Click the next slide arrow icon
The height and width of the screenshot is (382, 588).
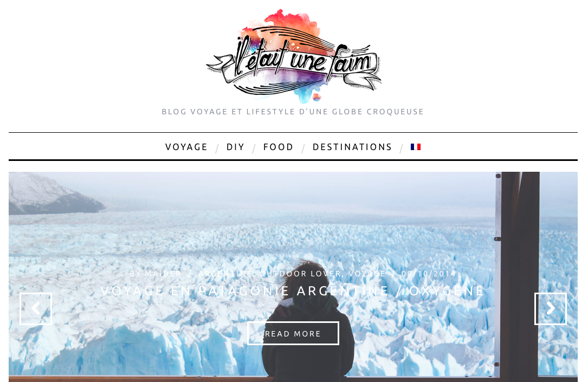point(550,308)
